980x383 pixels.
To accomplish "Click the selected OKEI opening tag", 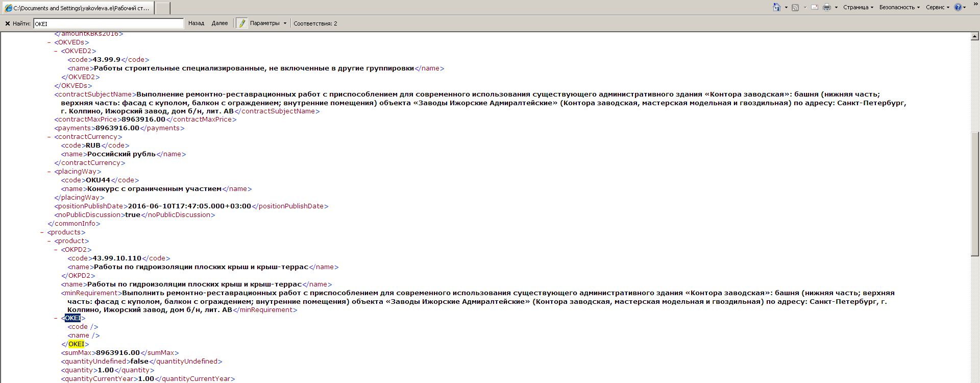I will pos(72,318).
